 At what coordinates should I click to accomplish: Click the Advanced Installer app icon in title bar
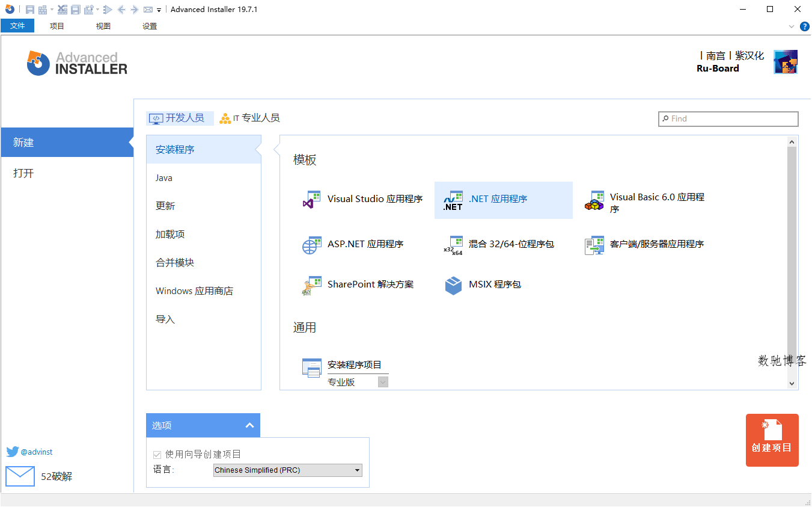coord(10,9)
